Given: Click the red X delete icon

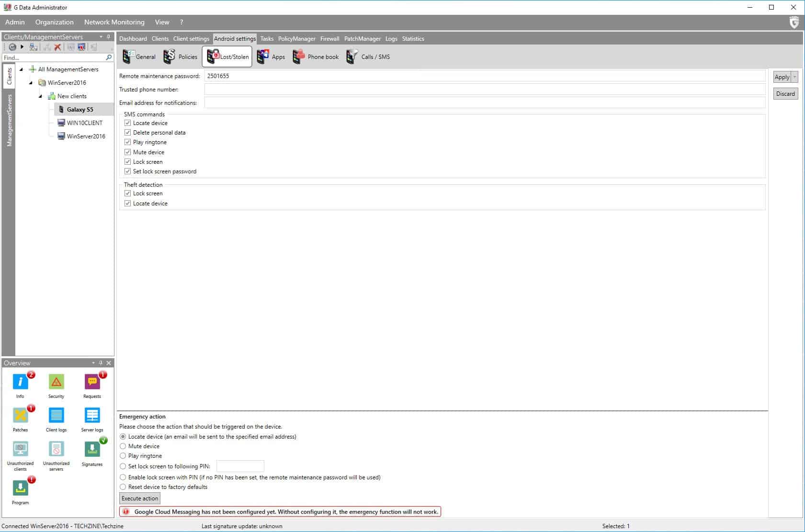Looking at the screenshot, I should pyautogui.click(x=57, y=47).
